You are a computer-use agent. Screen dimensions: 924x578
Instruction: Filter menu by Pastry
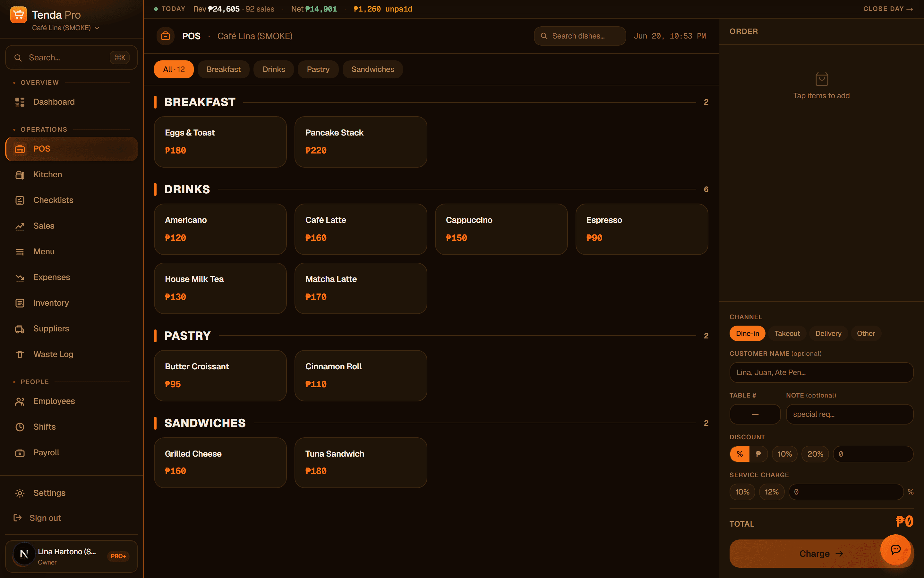(x=318, y=69)
